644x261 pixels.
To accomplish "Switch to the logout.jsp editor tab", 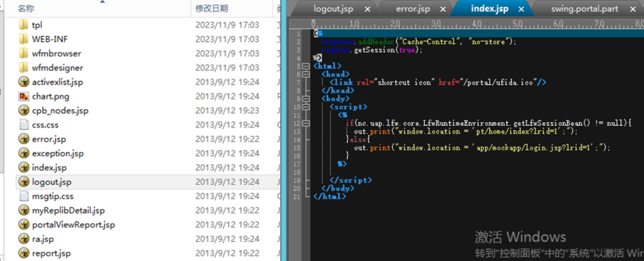I will [333, 9].
